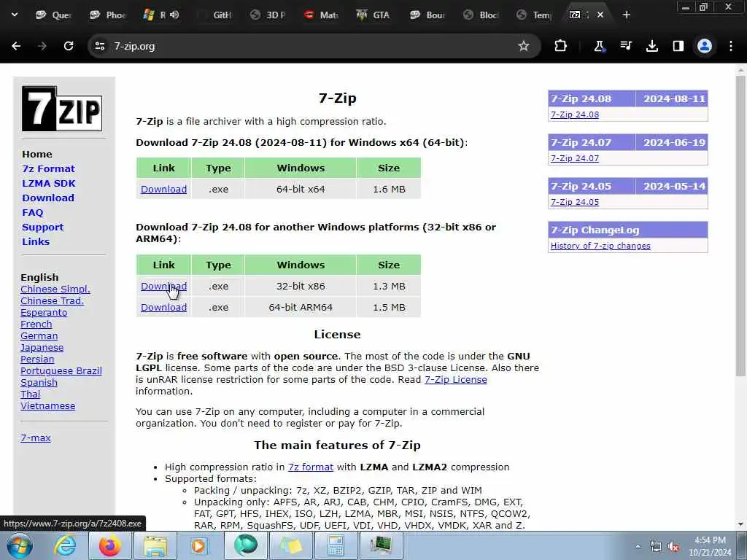Open the 7-Zip 24.08 news link
The image size is (747, 560).
tap(575, 114)
